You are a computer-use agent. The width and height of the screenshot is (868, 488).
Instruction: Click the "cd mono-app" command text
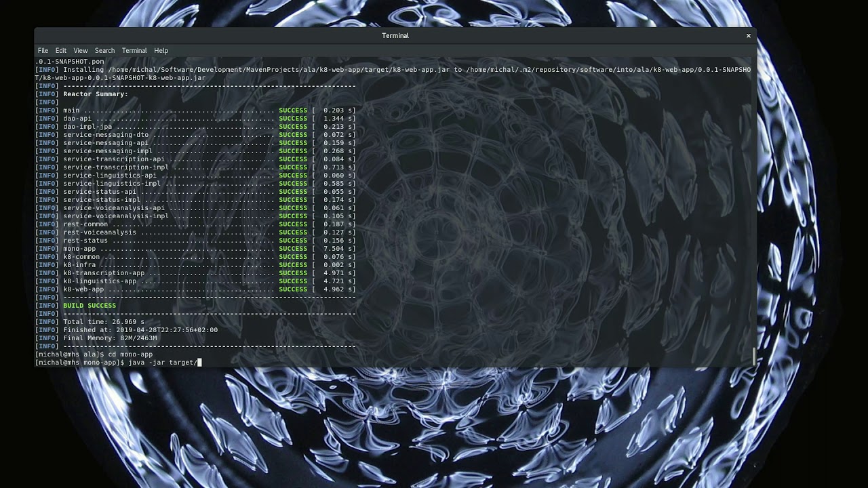[x=130, y=354]
